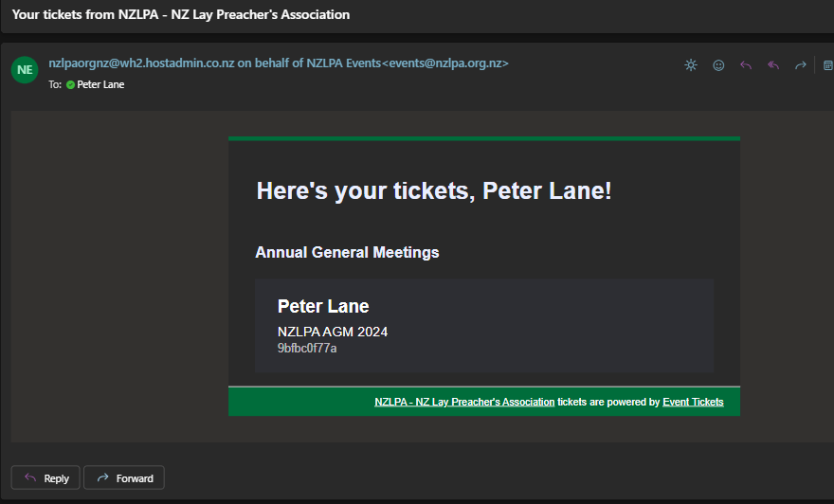Click the Reply All double-arrow icon
This screenshot has width=834, height=504.
point(773,65)
